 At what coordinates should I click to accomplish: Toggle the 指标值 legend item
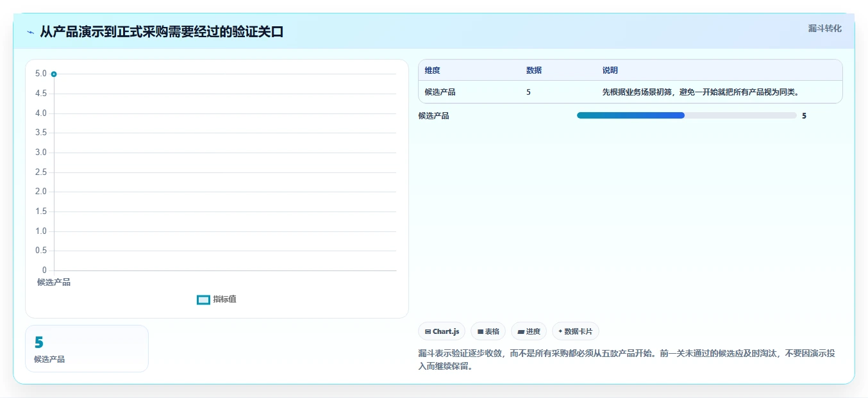217,299
